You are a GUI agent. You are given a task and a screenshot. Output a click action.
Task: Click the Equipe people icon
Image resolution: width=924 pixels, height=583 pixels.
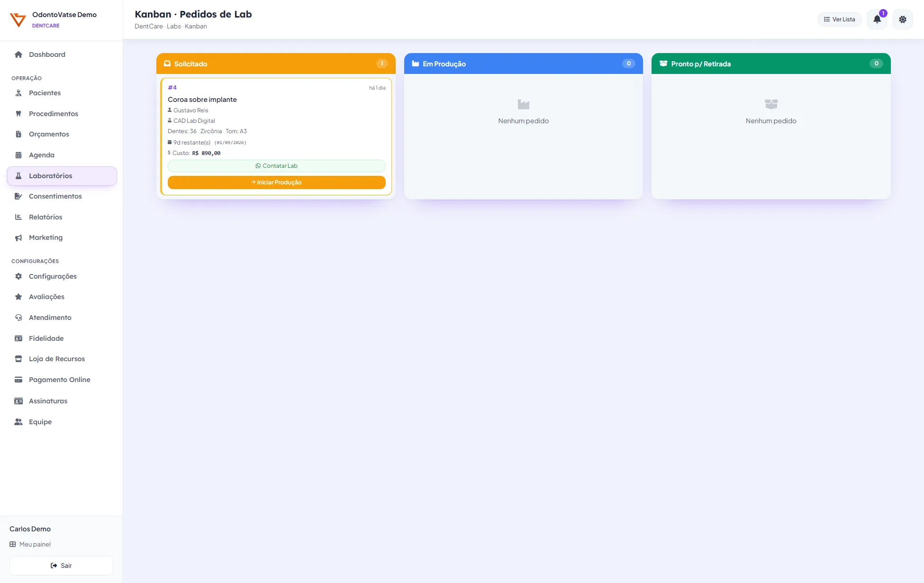(18, 422)
